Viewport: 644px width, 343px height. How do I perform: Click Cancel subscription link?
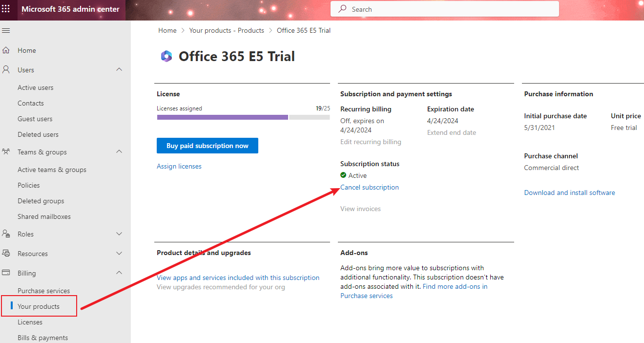pos(370,187)
